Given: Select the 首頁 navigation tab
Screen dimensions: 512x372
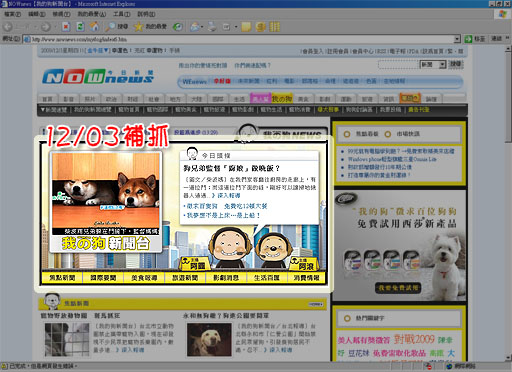Looking at the screenshot, I should point(47,99).
